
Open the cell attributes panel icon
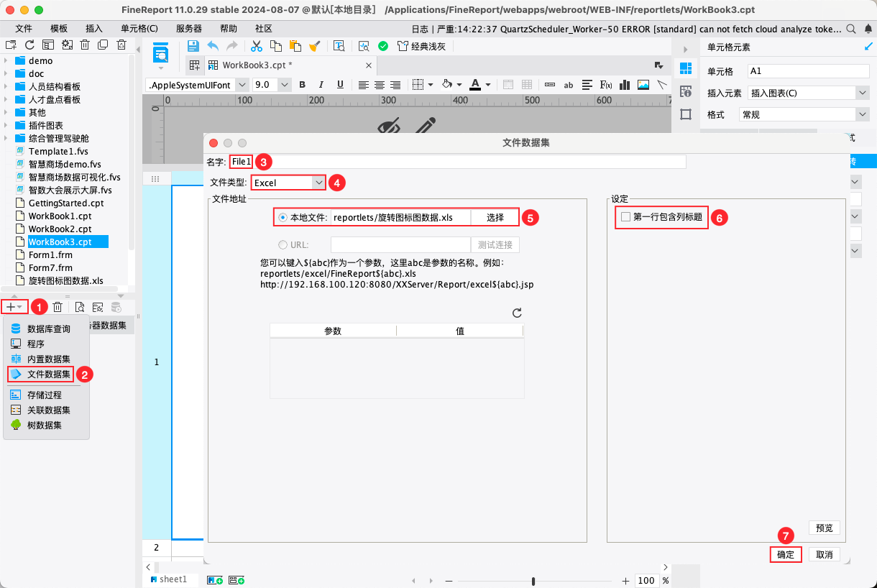click(685, 91)
